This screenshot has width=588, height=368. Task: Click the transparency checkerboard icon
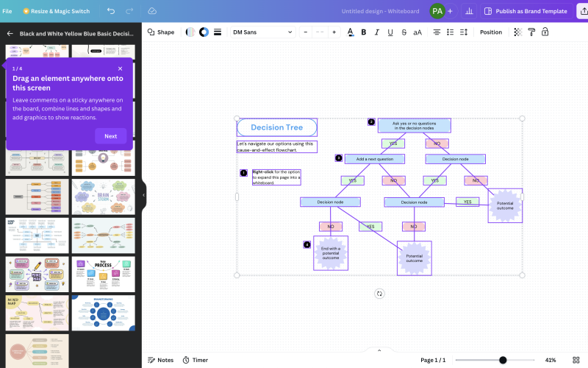click(x=518, y=32)
